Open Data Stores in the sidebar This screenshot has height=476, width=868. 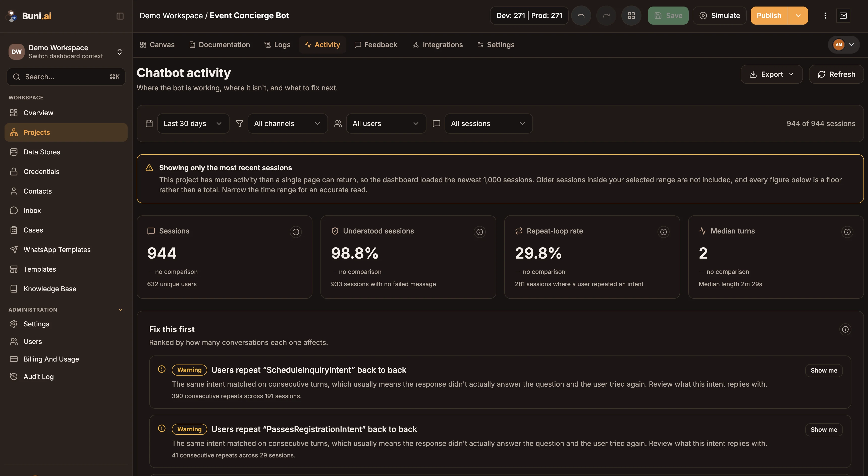66,152
